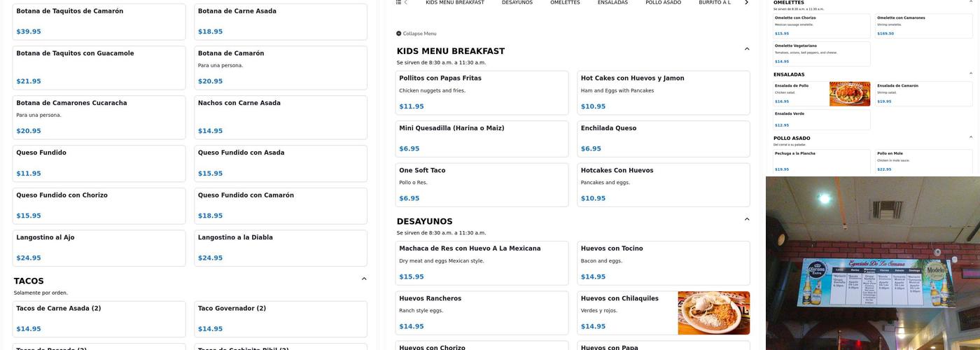Choose the Queso Fundido con Chorizo item

99,206
